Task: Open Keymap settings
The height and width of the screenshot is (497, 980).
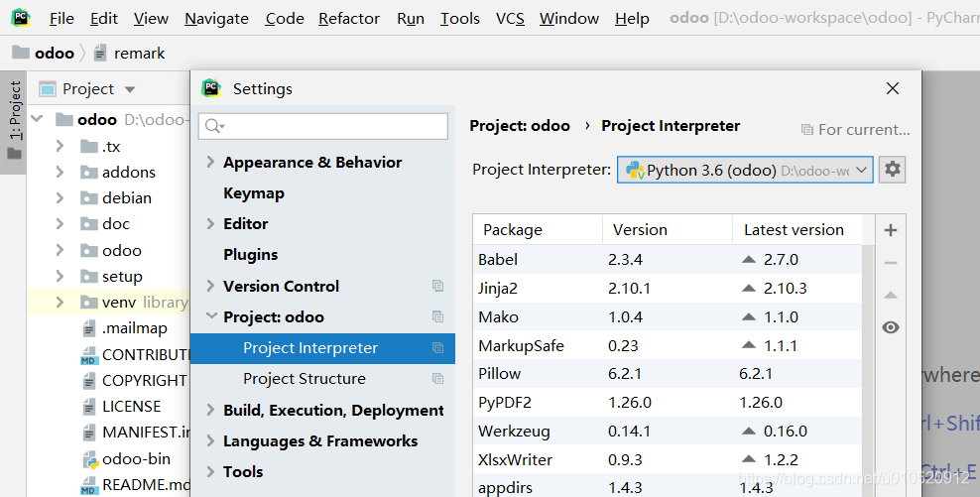Action: coord(254,193)
